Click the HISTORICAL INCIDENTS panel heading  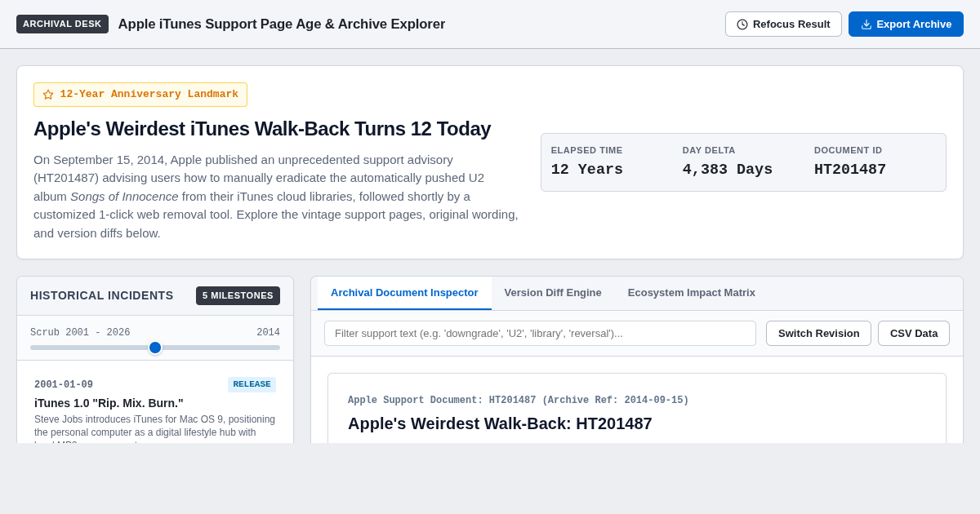click(102, 295)
